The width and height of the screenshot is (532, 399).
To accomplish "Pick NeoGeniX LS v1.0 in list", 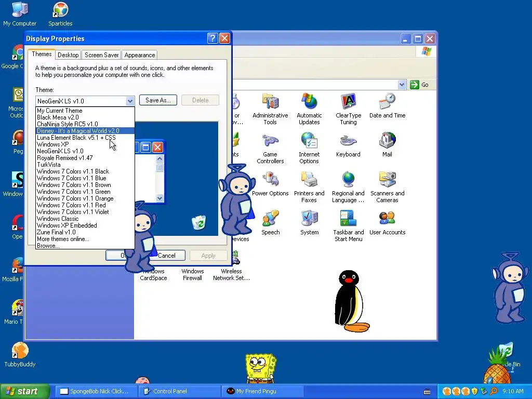I will pos(85,151).
